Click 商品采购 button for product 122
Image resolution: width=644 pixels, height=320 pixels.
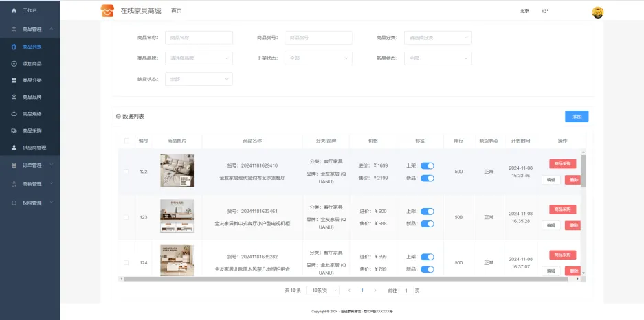(x=562, y=164)
